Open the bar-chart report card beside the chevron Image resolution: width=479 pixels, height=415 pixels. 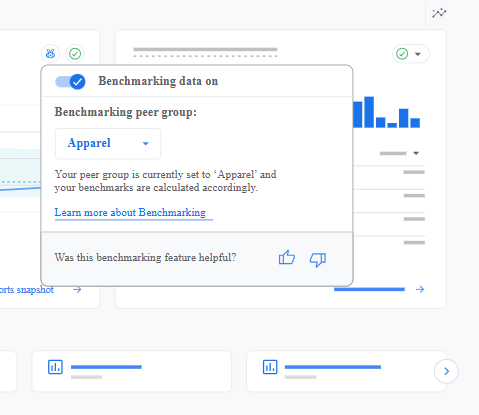(346, 371)
